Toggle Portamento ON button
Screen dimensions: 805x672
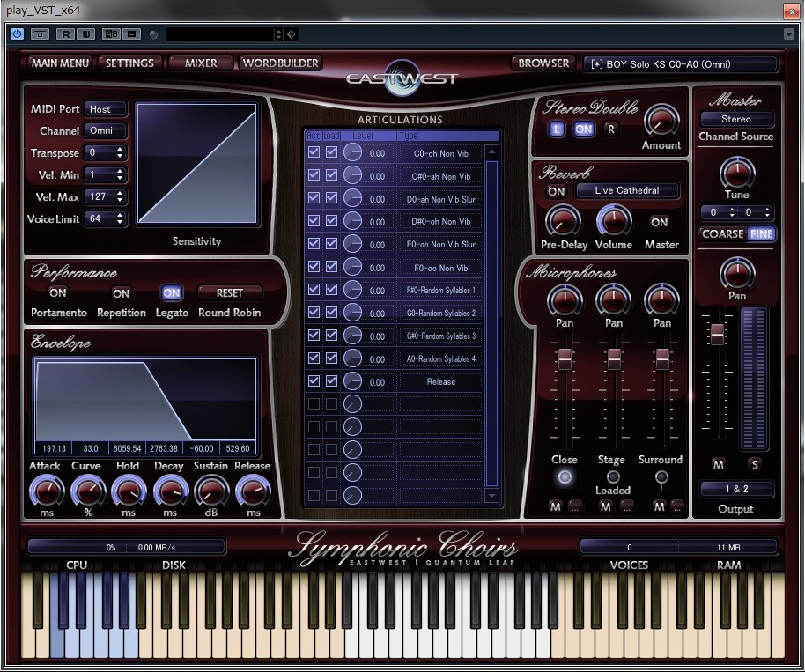57,292
